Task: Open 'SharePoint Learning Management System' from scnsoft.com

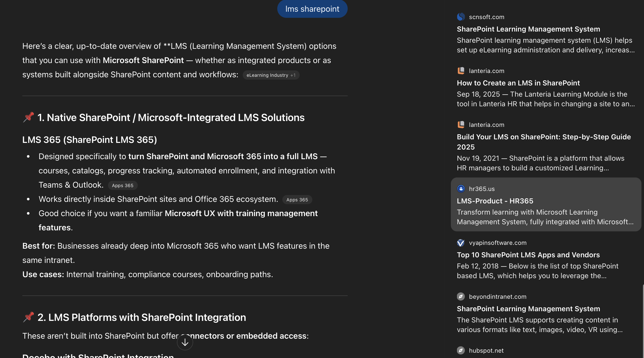Action: (x=528, y=29)
